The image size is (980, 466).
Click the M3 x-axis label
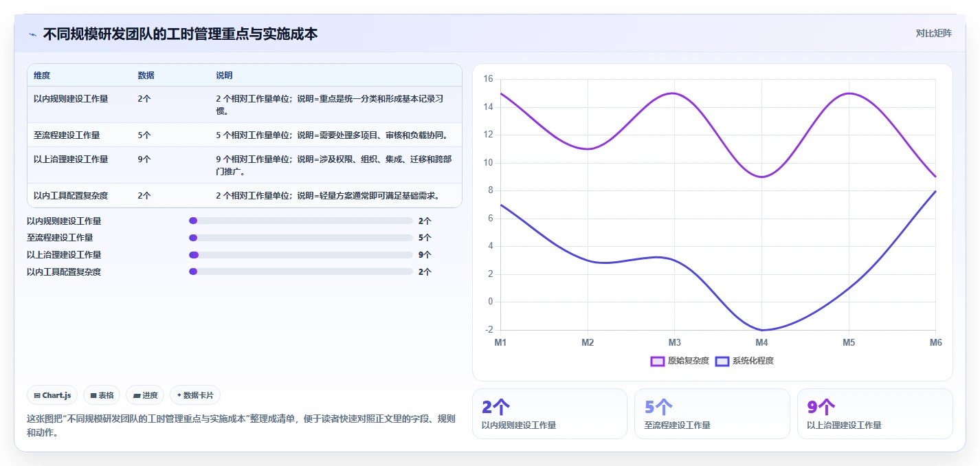pyautogui.click(x=675, y=342)
